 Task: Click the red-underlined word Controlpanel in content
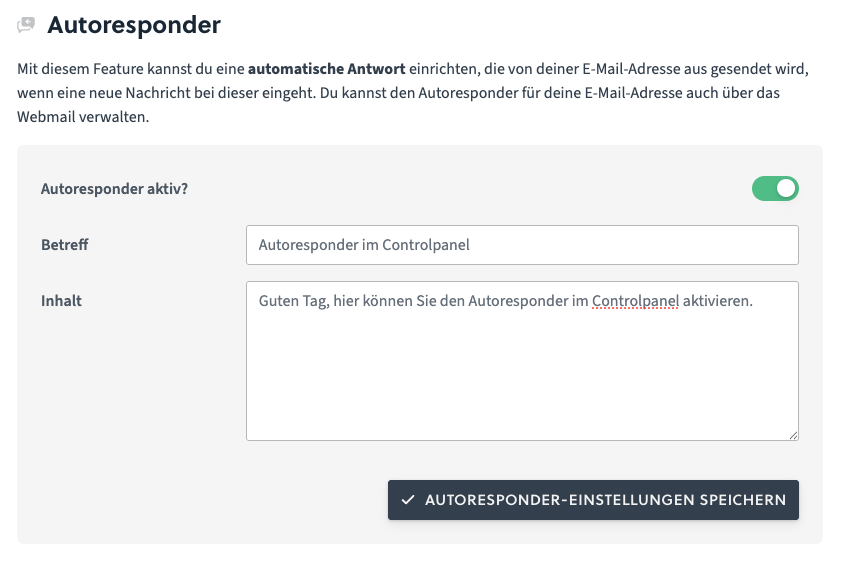tap(635, 300)
